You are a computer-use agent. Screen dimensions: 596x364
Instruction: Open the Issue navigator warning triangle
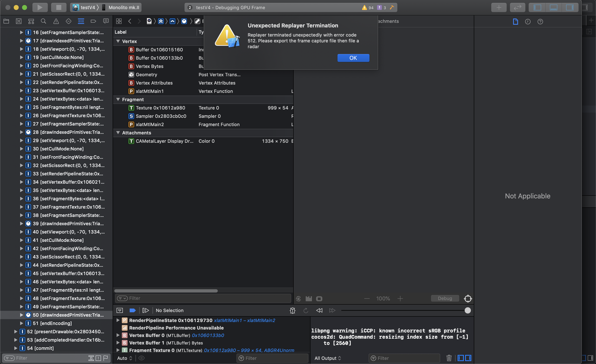coord(56,21)
